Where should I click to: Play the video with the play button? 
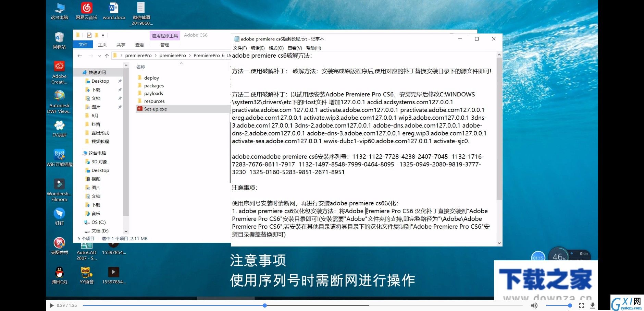[x=51, y=305]
